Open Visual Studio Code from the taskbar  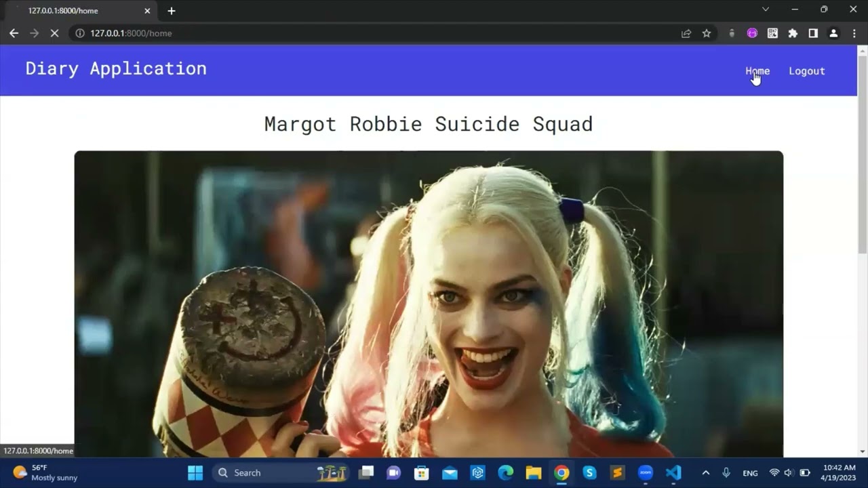coord(673,472)
